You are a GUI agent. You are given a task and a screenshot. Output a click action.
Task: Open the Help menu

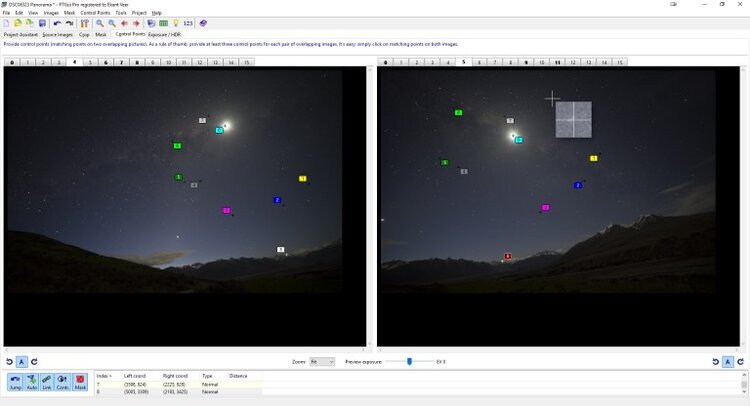157,13
